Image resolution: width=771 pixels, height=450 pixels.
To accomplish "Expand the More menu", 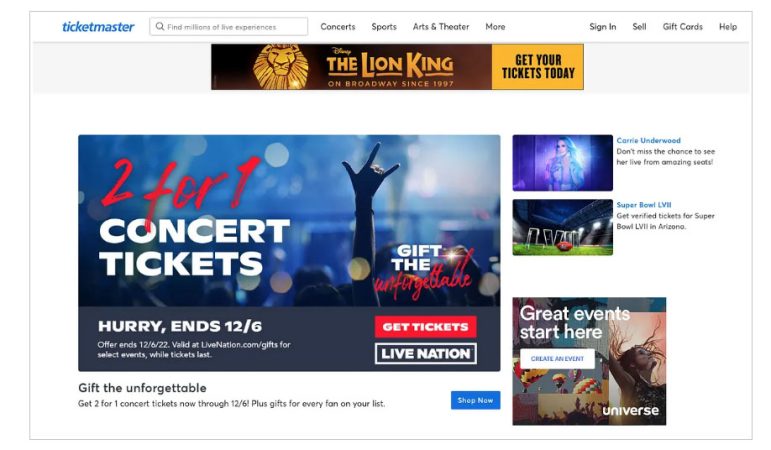I will (495, 27).
